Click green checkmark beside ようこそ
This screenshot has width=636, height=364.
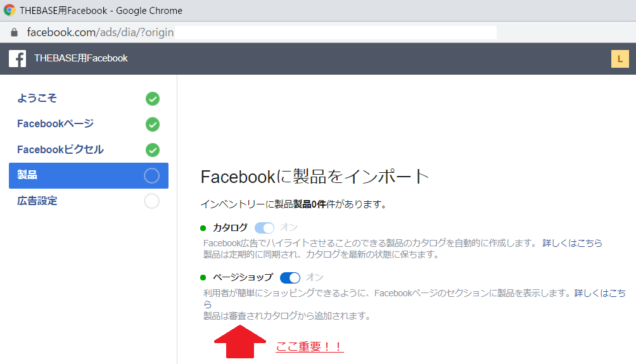click(153, 99)
